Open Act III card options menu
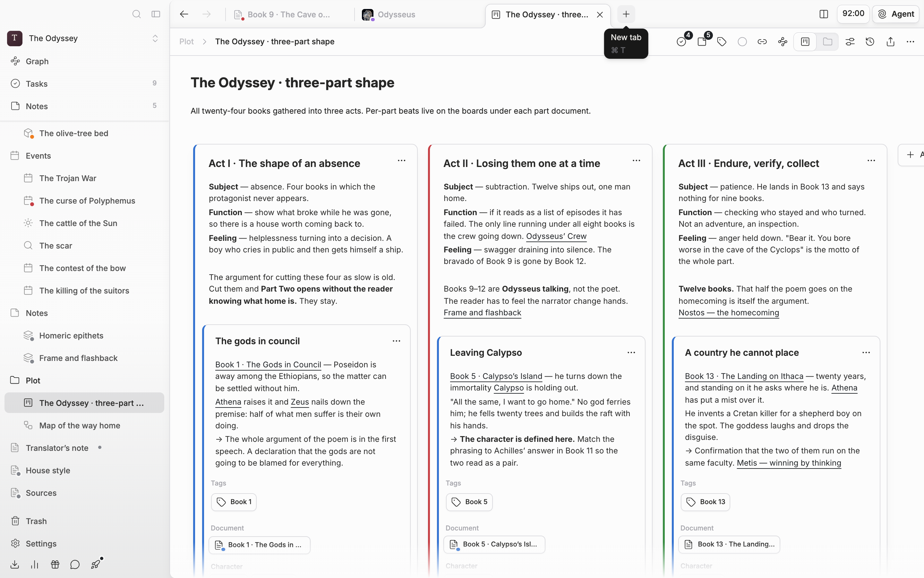This screenshot has width=924, height=578. pyautogui.click(x=871, y=161)
